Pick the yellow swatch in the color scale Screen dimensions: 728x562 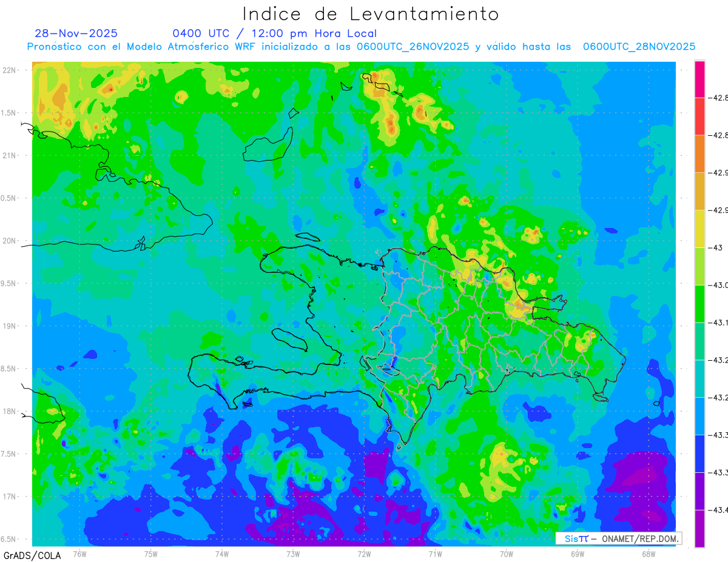point(699,229)
